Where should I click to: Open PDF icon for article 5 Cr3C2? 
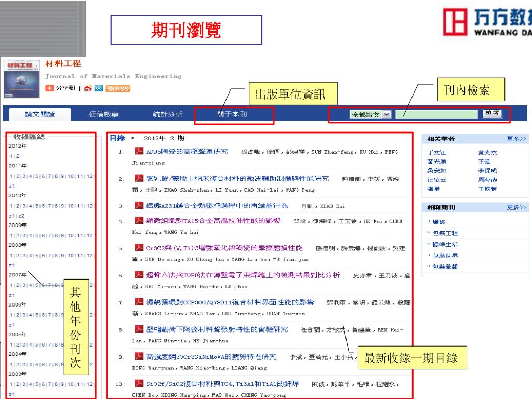139,248
